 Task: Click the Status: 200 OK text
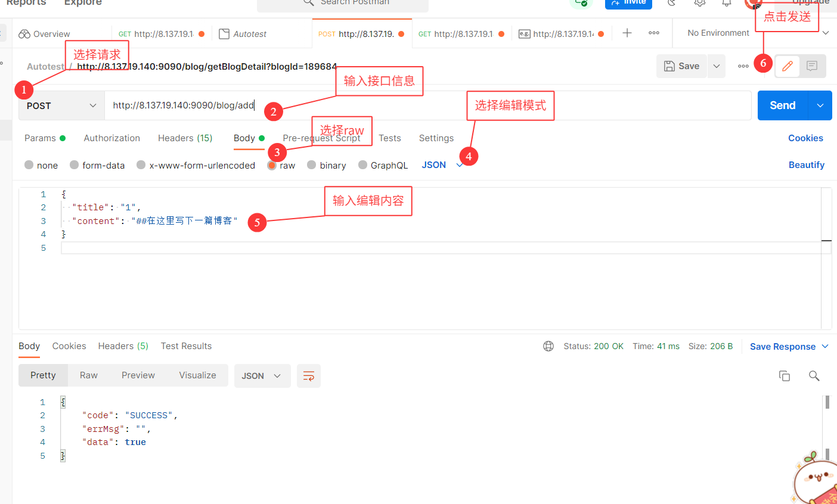pyautogui.click(x=593, y=346)
